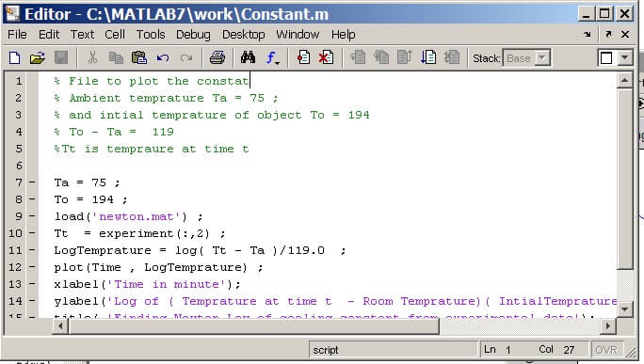This screenshot has width=644, height=364.
Task: Clear all breakpoints with red X icon
Action: point(326,58)
